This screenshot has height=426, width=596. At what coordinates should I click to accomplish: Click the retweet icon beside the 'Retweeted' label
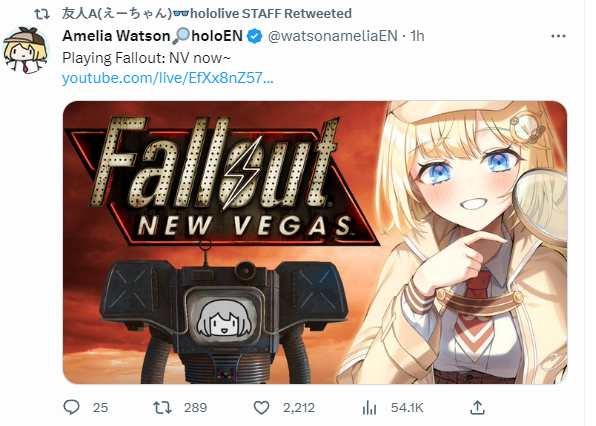point(42,14)
